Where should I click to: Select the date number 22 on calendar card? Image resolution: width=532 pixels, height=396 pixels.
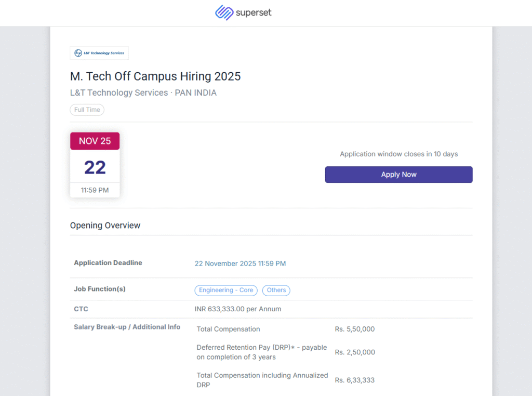pos(95,167)
